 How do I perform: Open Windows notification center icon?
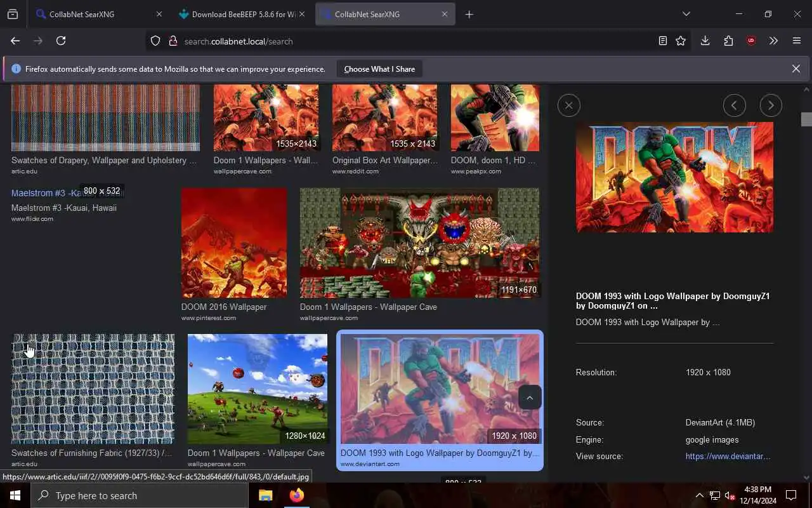(791, 495)
